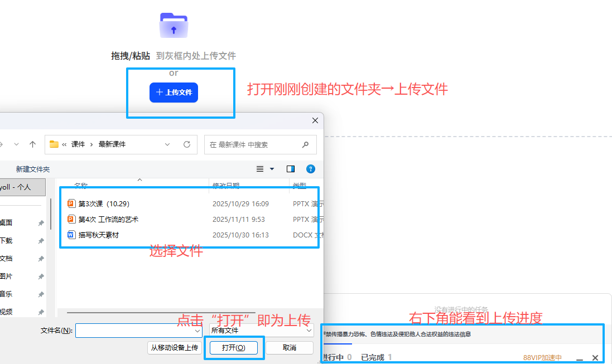Toggle the preview pane icon

(x=291, y=169)
